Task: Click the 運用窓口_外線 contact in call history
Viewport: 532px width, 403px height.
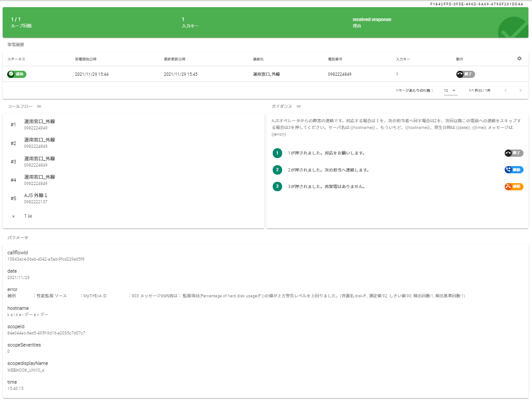Action: (266, 74)
